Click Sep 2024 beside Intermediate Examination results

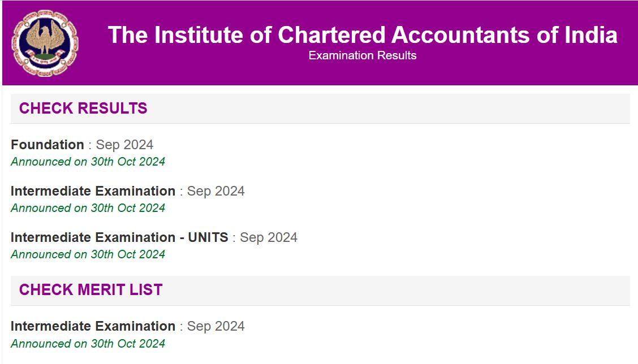(x=215, y=191)
